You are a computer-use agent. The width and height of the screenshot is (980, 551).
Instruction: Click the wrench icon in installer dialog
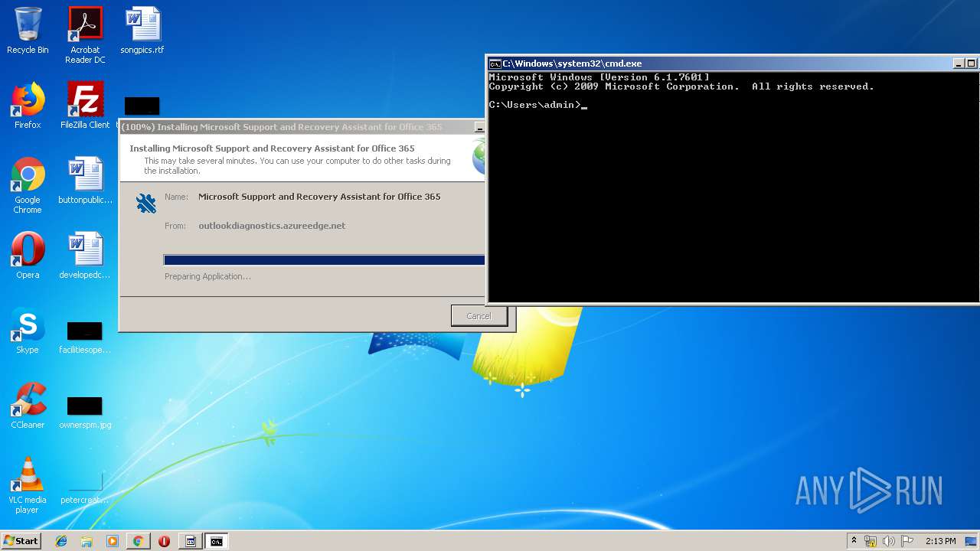point(145,203)
